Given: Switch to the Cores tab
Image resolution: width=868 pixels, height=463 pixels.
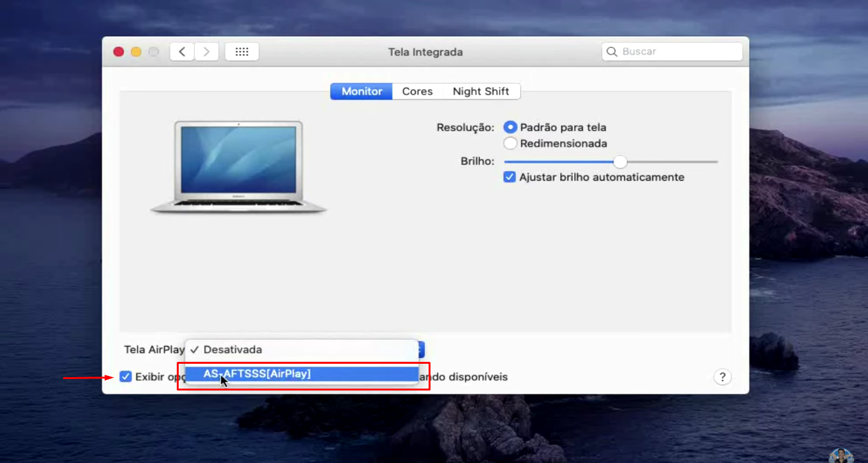Looking at the screenshot, I should [417, 92].
